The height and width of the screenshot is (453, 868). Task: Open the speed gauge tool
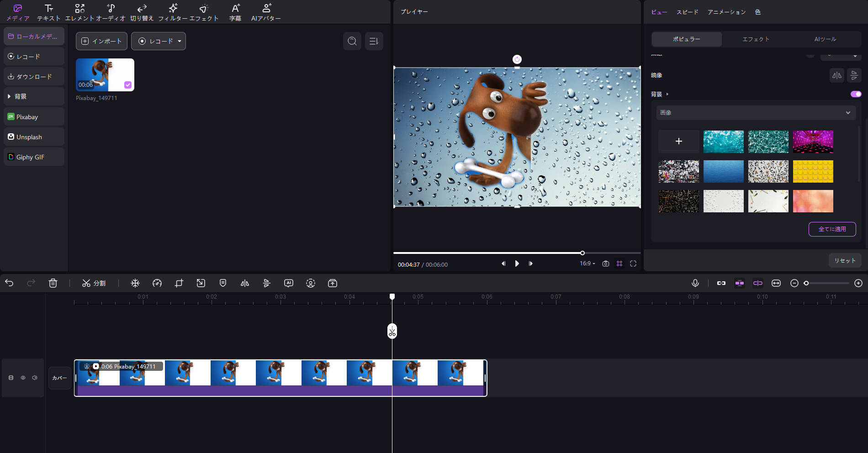click(x=157, y=283)
